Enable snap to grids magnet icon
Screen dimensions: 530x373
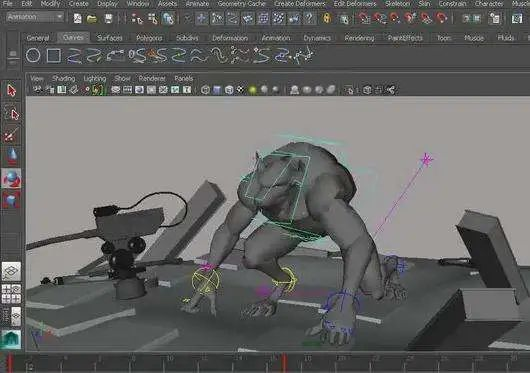(364, 18)
